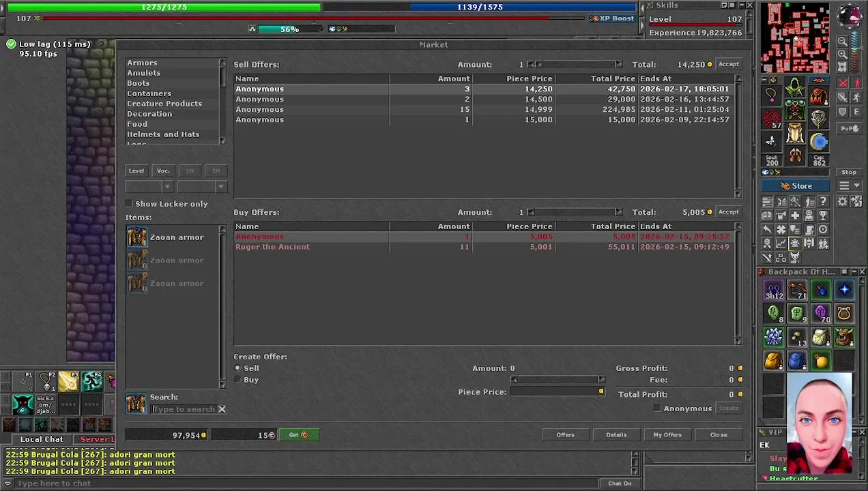Click the market Search input field

183,409
